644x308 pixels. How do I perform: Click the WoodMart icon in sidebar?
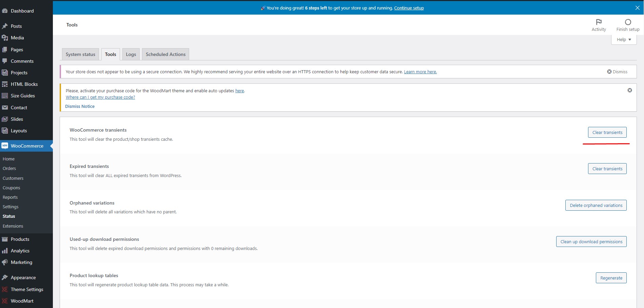click(x=5, y=301)
